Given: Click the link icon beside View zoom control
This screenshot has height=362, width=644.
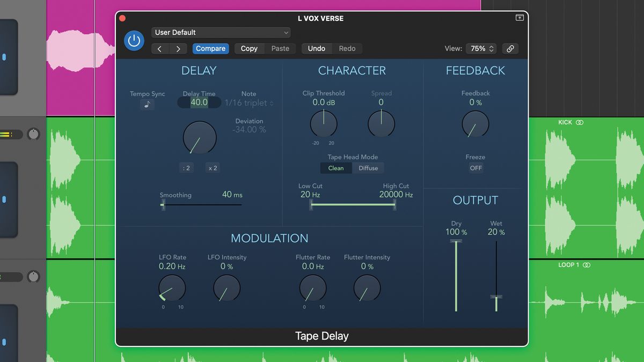Looking at the screenshot, I should (x=510, y=48).
